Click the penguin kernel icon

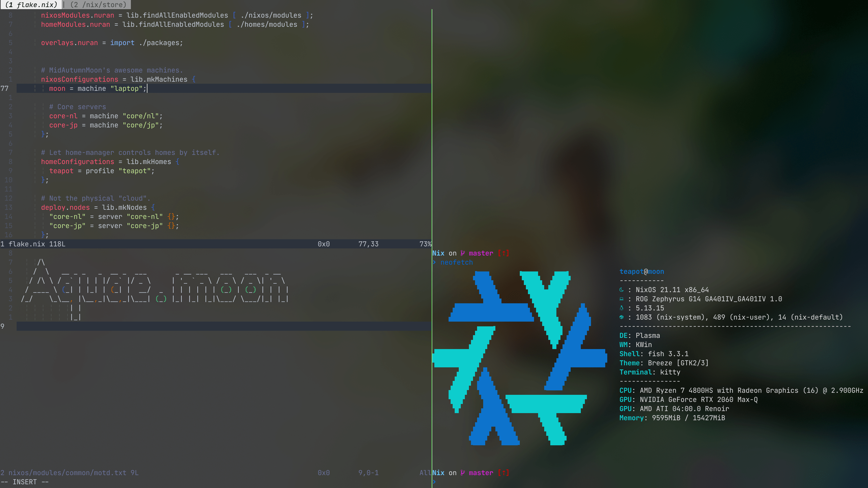[621, 308]
